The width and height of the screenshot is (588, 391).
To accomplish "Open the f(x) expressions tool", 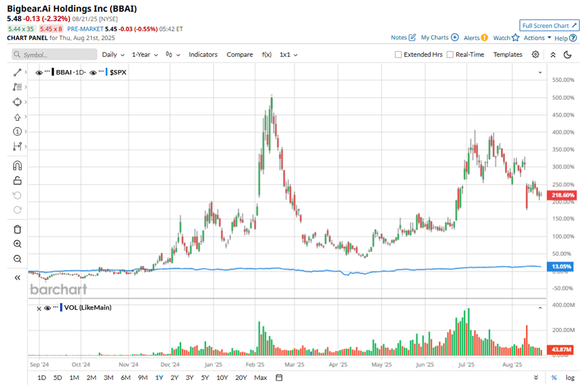I will [266, 54].
